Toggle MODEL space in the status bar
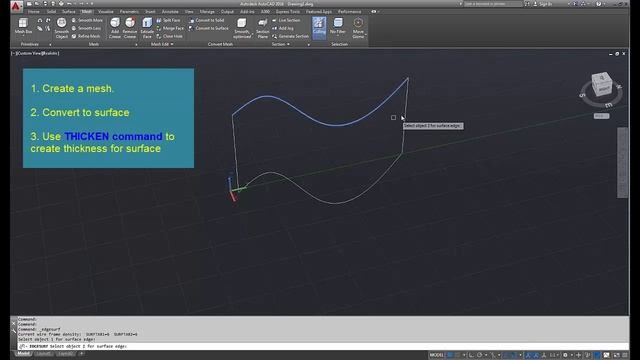The width and height of the screenshot is (640, 360). (436, 355)
